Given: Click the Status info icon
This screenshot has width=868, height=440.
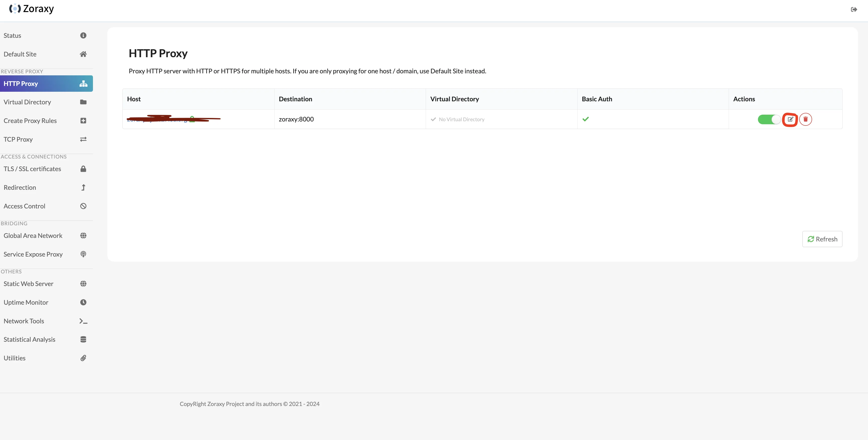Looking at the screenshot, I should [83, 35].
